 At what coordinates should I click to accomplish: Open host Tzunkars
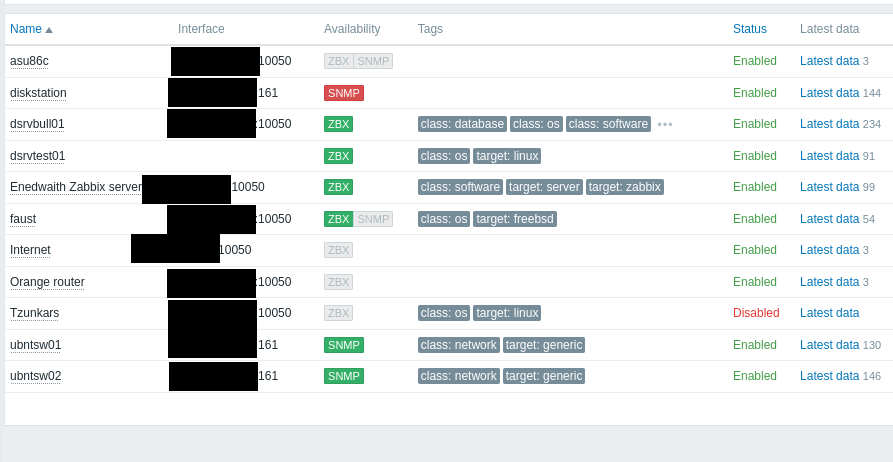[x=35, y=313]
